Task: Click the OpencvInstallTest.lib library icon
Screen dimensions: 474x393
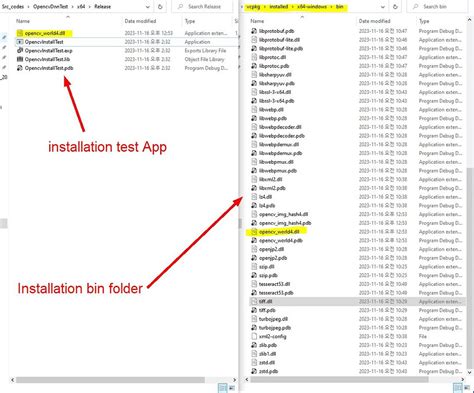Action: coord(20,59)
